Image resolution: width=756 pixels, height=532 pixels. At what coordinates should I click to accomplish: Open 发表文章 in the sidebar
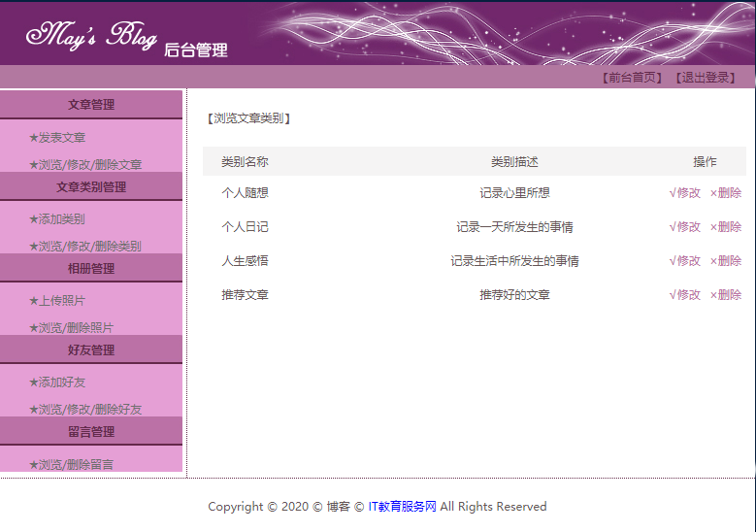[x=57, y=138]
